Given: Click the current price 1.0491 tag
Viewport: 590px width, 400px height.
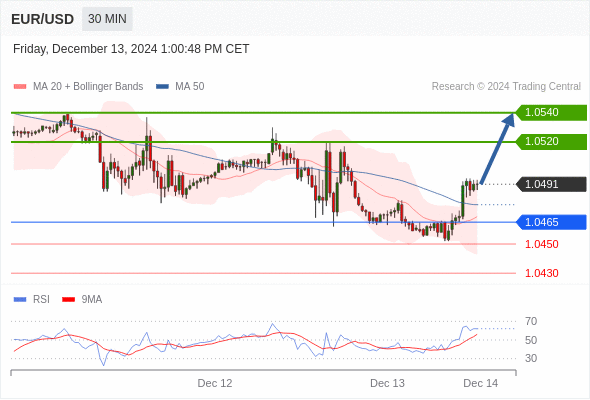Looking at the screenshot, I should tap(551, 184).
